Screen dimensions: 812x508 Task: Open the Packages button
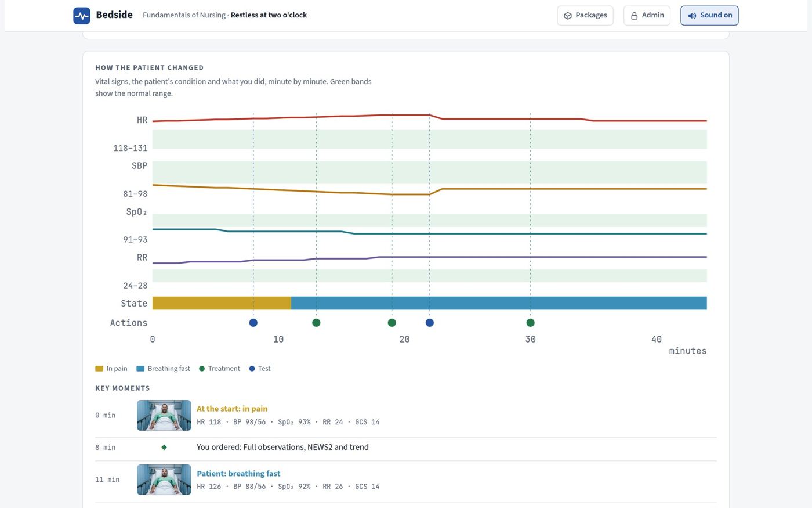585,16
